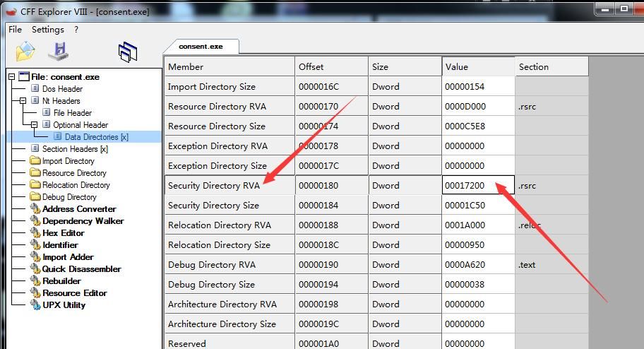Image resolution: width=644 pixels, height=349 pixels.
Task: Collapse the Nt Headers tree node
Action: click(23, 101)
